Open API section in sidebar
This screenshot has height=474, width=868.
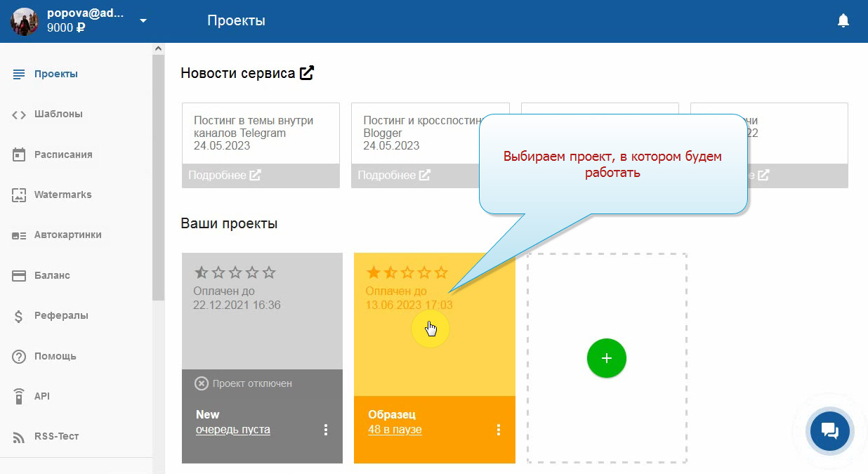pyautogui.click(x=42, y=396)
